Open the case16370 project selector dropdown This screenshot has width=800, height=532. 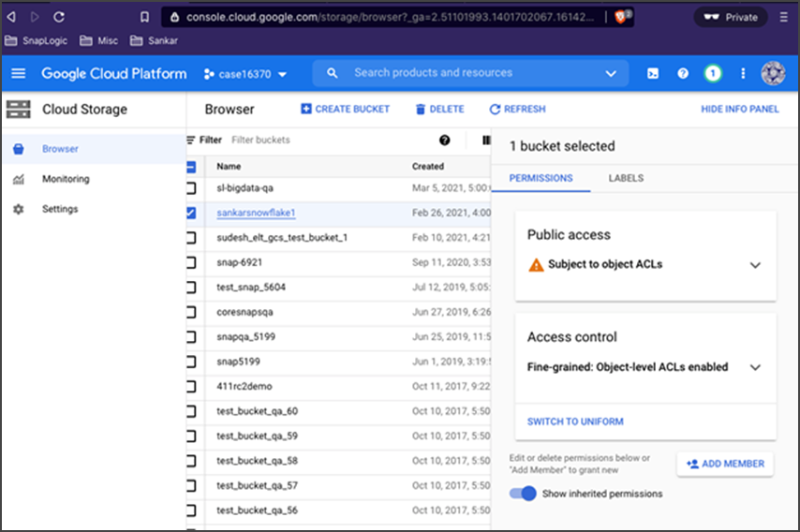pyautogui.click(x=245, y=75)
